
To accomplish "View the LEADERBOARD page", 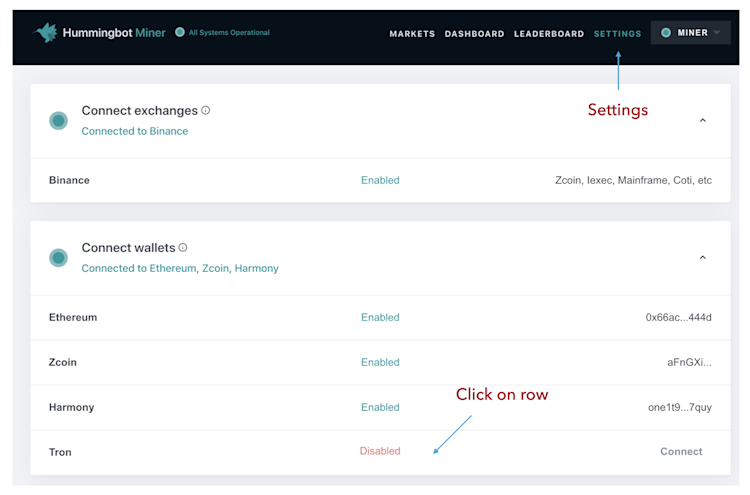I will 549,34.
